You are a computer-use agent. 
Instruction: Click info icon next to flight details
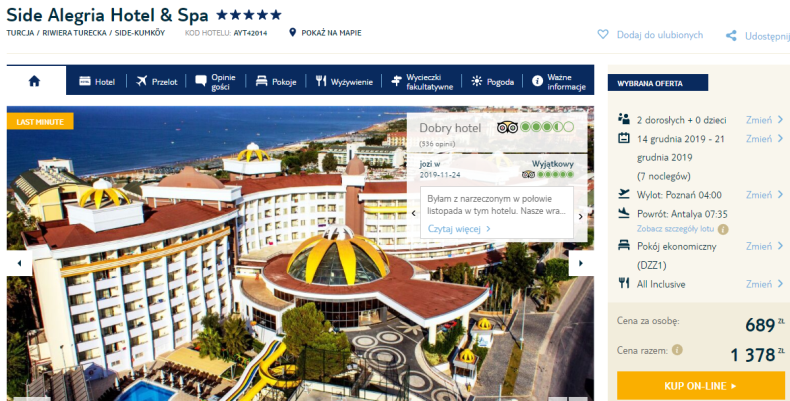coord(723,229)
